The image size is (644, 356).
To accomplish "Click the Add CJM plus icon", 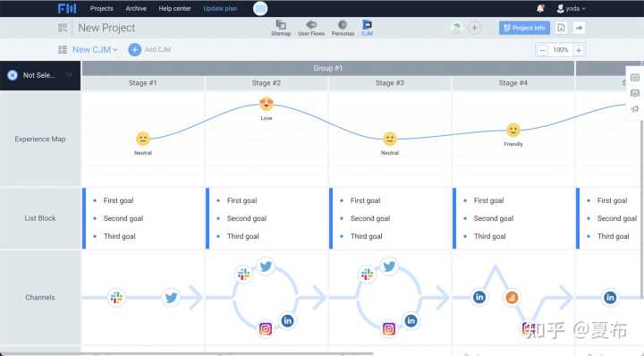I will point(134,50).
